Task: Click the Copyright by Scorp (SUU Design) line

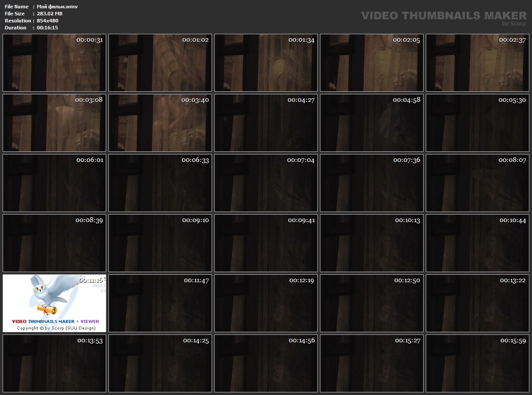Action: coord(56,328)
